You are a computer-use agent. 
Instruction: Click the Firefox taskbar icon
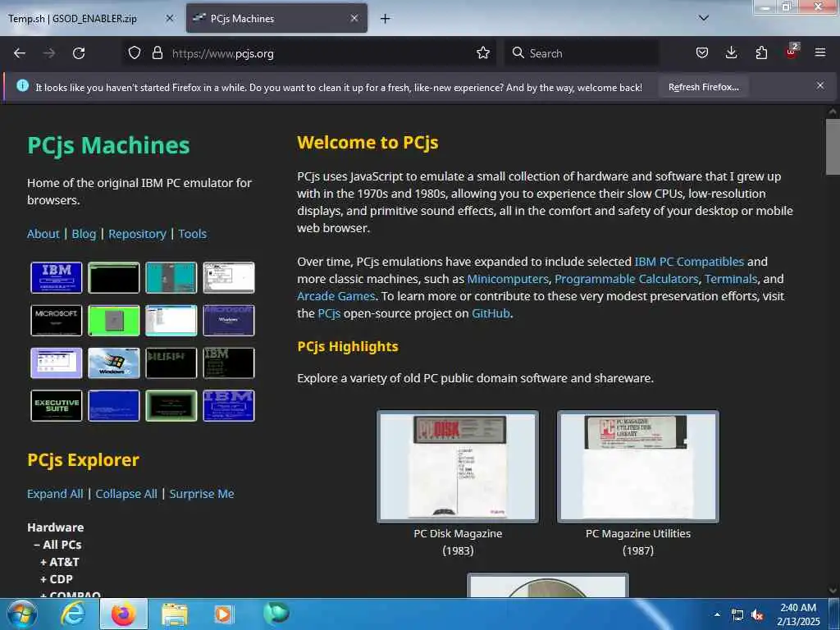click(x=123, y=614)
